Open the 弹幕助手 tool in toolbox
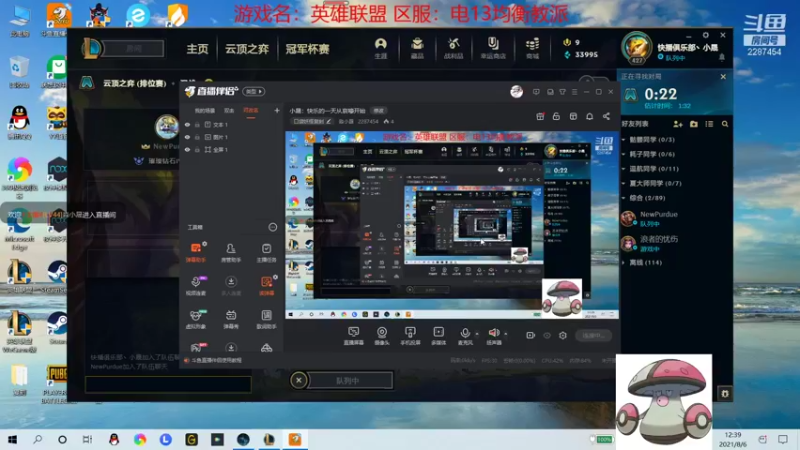800x450 pixels. click(x=196, y=253)
